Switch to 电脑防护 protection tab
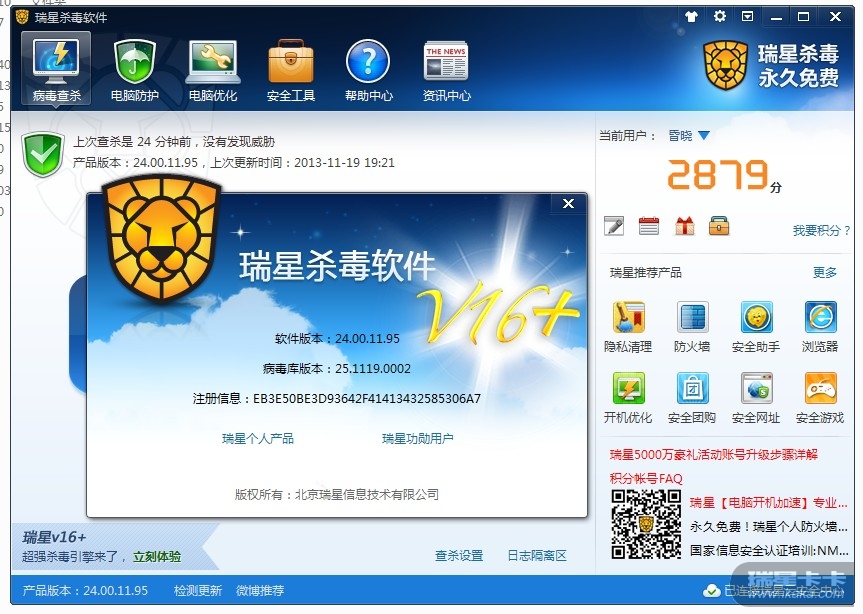Viewport: 863px width, 614px height. point(134,70)
